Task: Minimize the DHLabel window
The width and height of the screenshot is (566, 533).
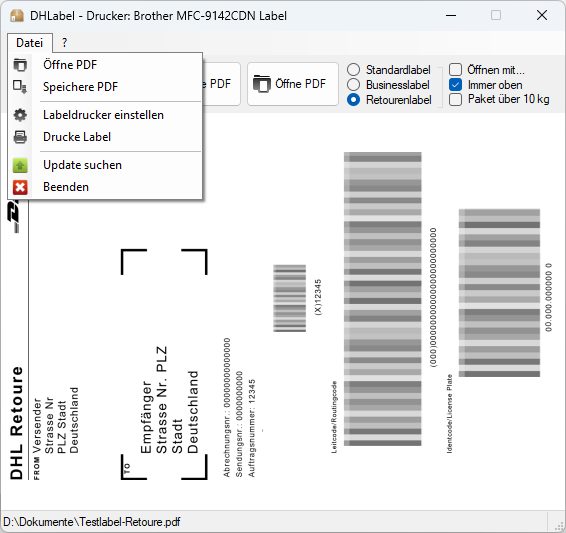Action: [x=451, y=16]
